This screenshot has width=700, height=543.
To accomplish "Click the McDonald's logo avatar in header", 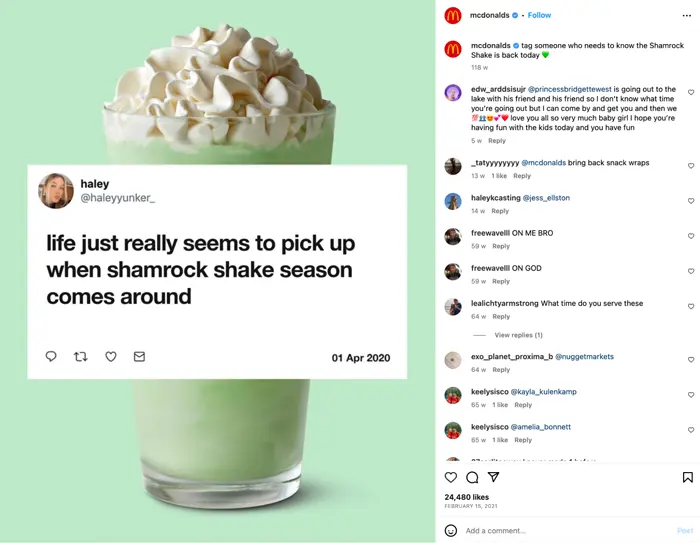I will click(453, 16).
